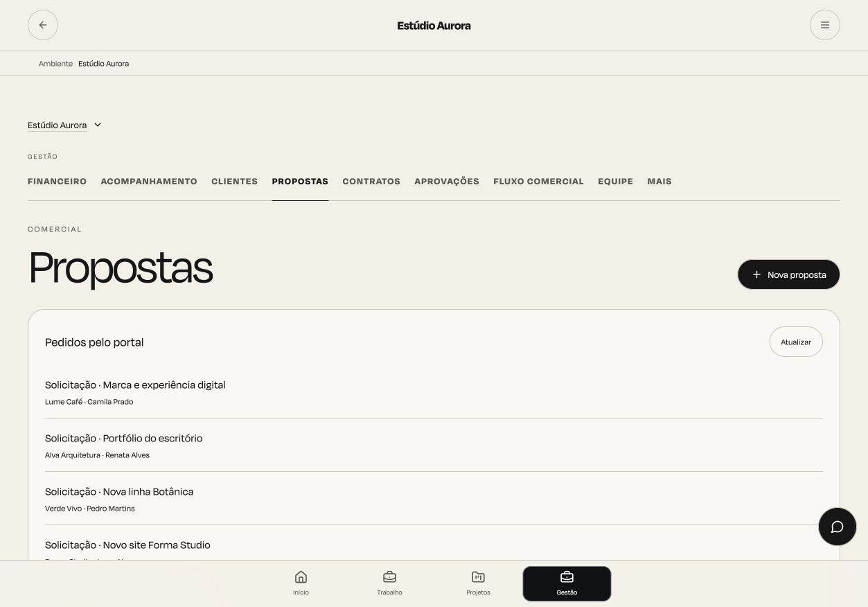Image resolution: width=868 pixels, height=607 pixels.
Task: Switch to the Contratos tab
Action: tap(371, 182)
